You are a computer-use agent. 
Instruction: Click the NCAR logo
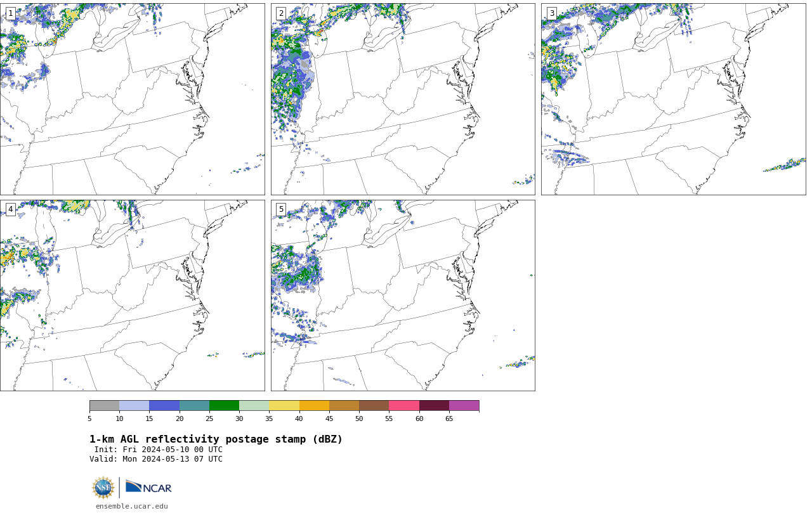[x=148, y=487]
